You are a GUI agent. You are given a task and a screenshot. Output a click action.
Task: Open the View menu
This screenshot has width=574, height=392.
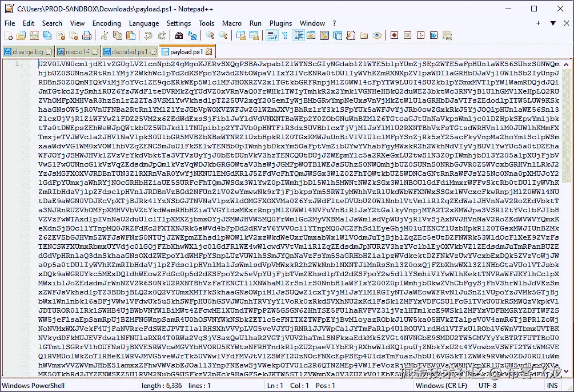coord(77,23)
